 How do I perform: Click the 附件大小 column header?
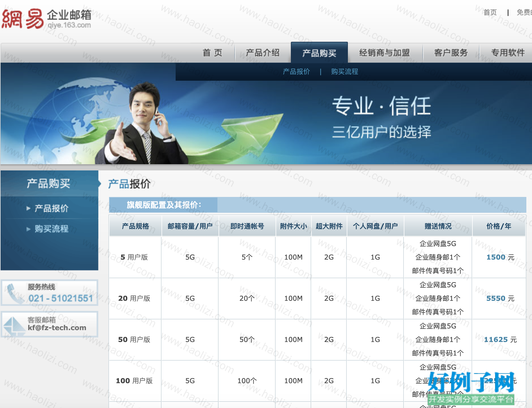point(293,226)
